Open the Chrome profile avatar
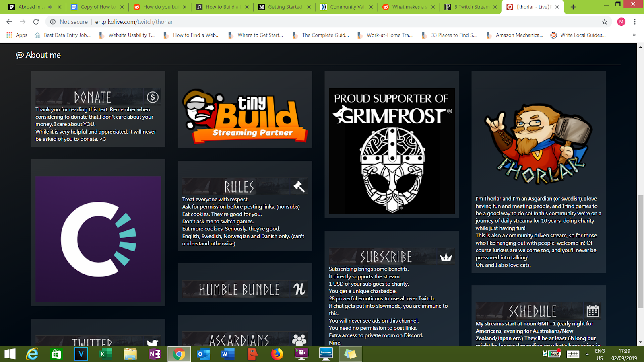The width and height of the screenshot is (644, 362). click(x=621, y=22)
